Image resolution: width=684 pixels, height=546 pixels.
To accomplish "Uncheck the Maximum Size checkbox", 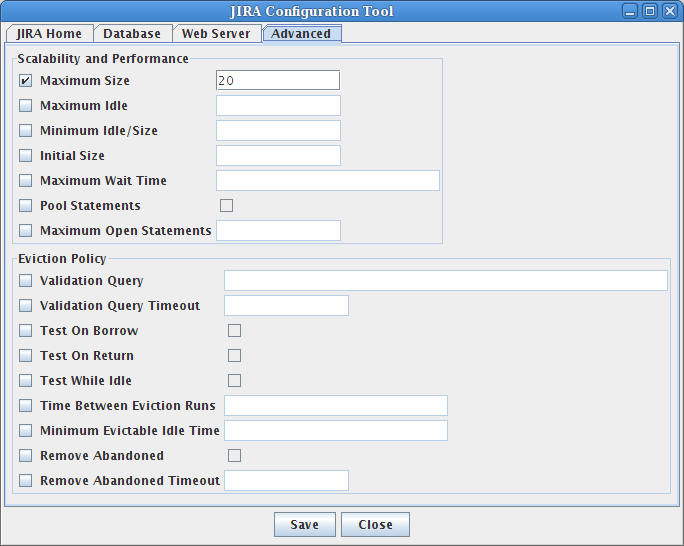I will 25,81.
